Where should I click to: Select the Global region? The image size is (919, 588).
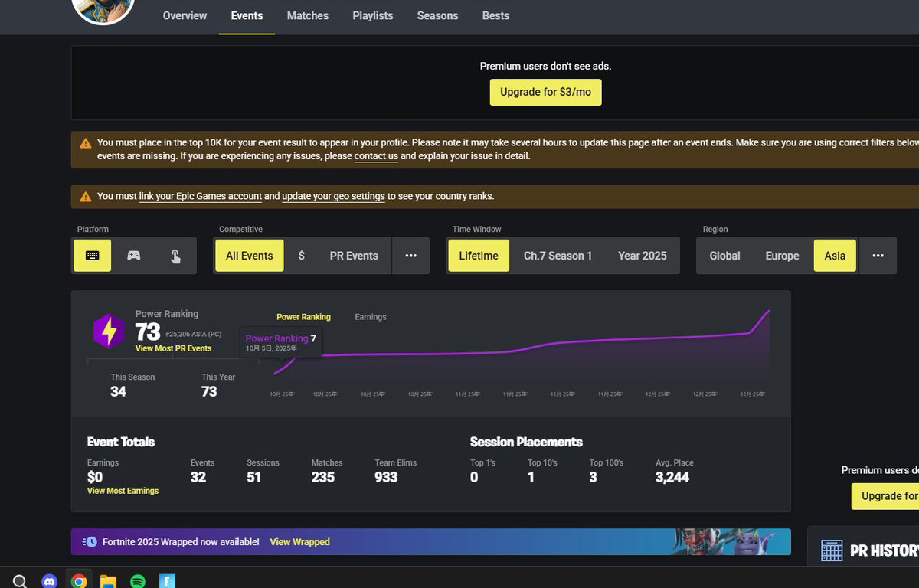coord(724,256)
